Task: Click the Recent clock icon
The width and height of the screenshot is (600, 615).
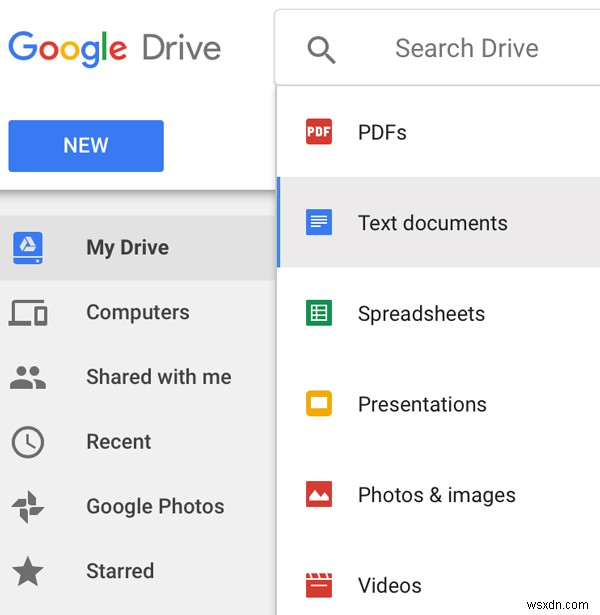Action: [28, 442]
